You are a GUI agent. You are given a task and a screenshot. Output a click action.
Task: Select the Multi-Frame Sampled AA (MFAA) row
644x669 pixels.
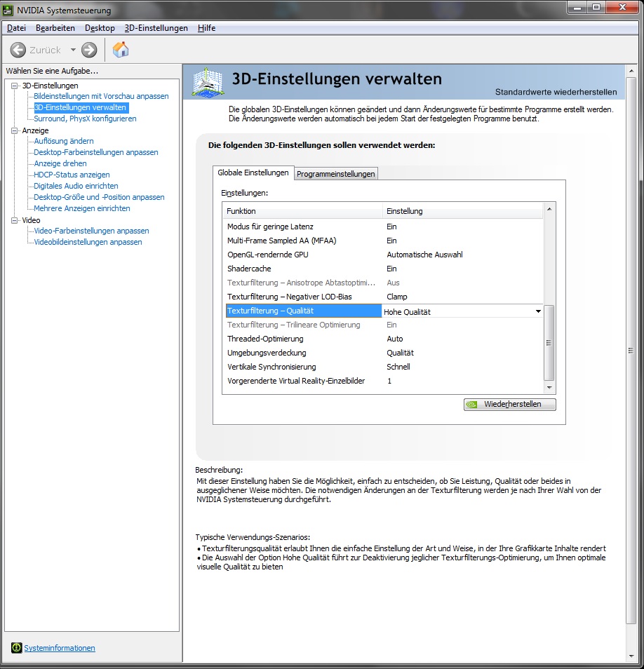point(383,241)
